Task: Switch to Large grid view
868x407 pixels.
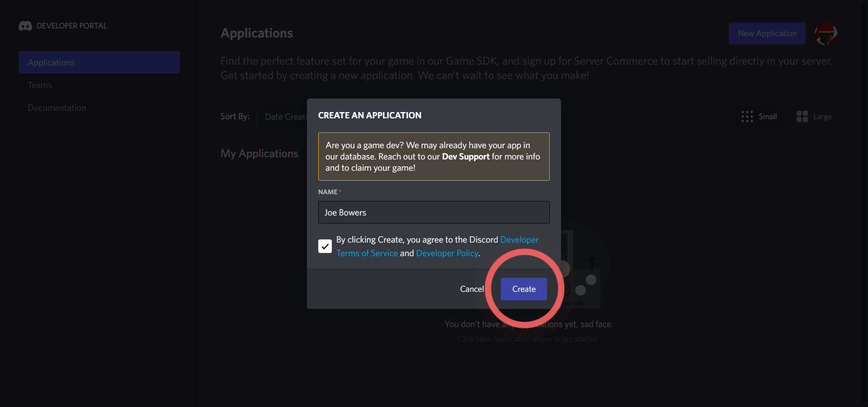Action: click(814, 117)
